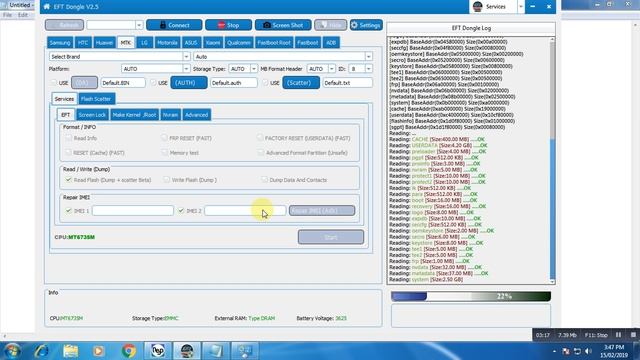Screen dimensions: 640x360
Task: Click the Screen Shot button
Action: (283, 25)
